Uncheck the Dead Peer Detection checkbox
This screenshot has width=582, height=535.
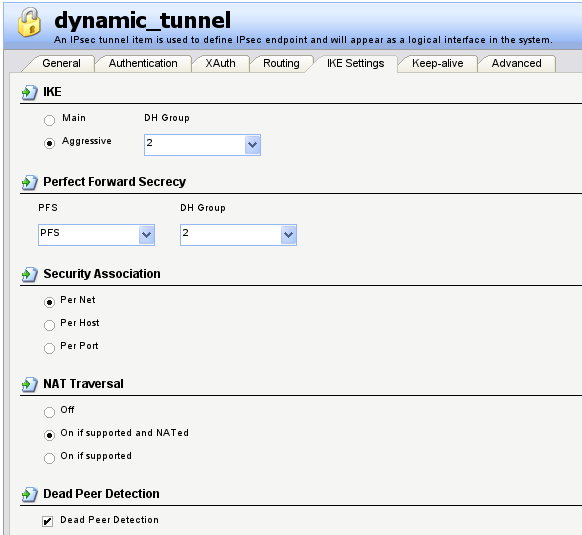tap(48, 521)
